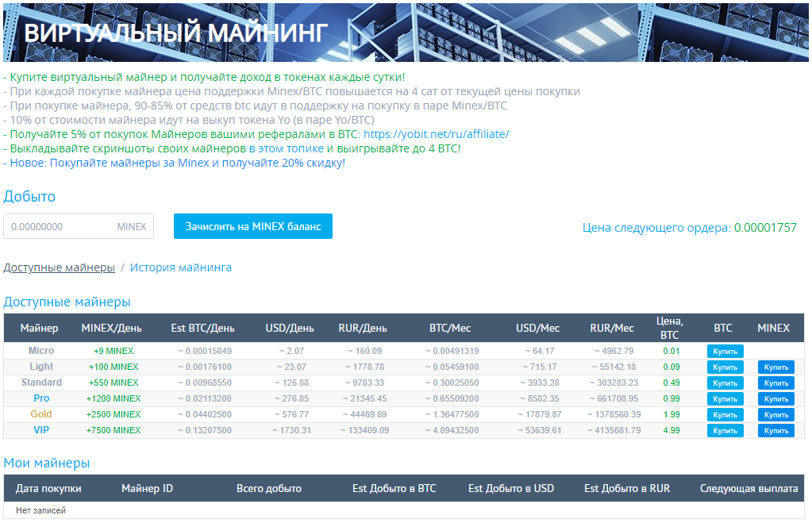Buy the VIP miner with BTC
The width and height of the screenshot is (812, 523).
pos(725,430)
